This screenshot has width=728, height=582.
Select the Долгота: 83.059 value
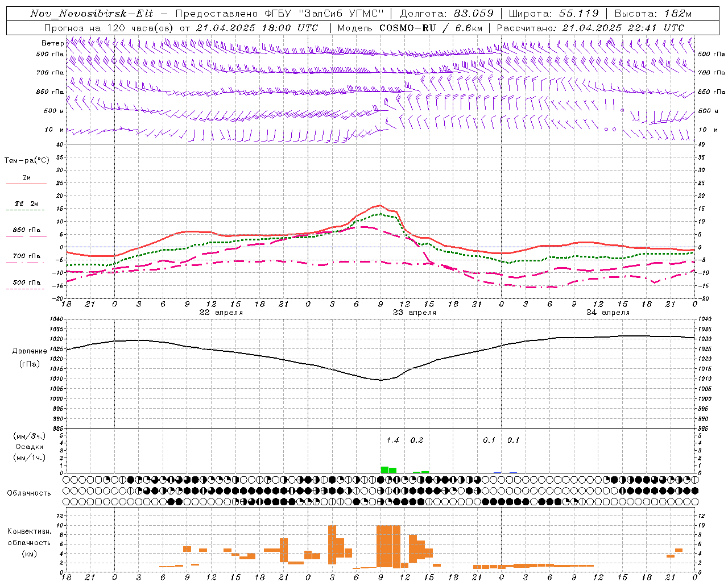pos(446,14)
